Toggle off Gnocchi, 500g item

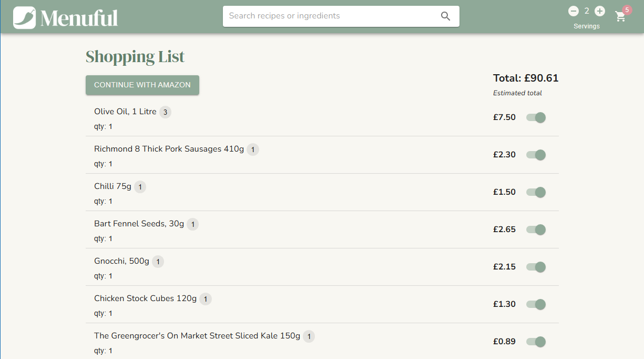click(536, 267)
